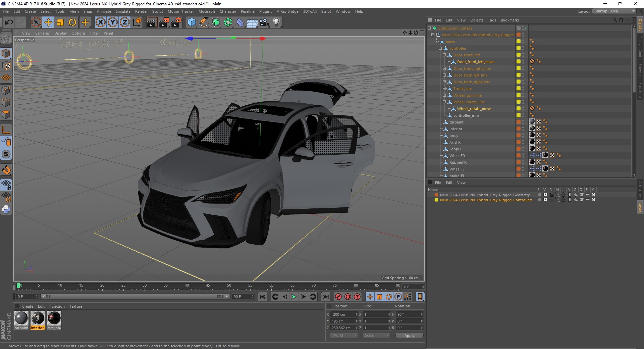Collapse the controller tree node
Screen dimensions: 644x349
[440, 48]
